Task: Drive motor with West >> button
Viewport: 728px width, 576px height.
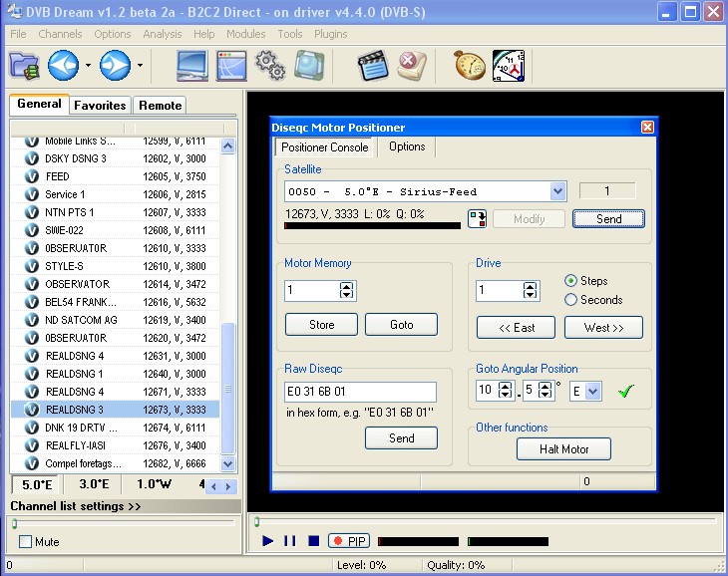Action: 603,328
